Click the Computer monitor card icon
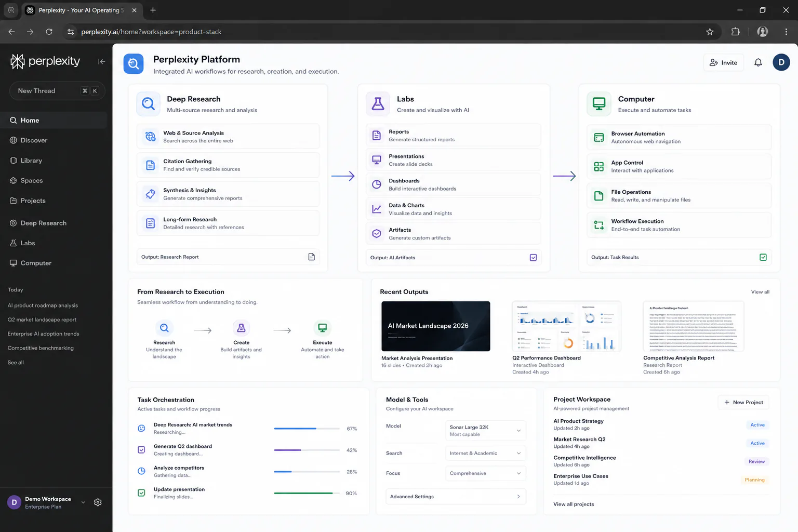Screen dimensions: 798x532 coord(599,104)
